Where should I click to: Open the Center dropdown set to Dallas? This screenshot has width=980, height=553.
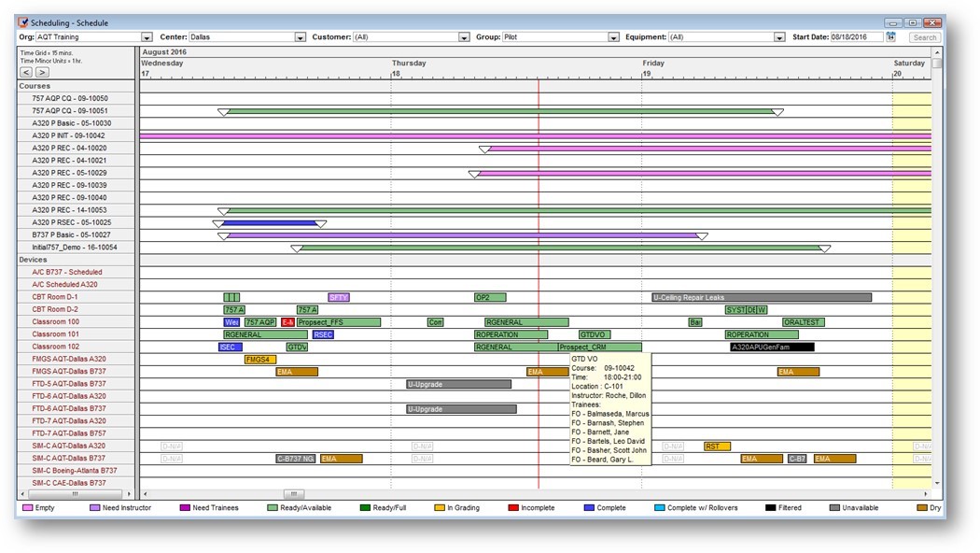coord(301,36)
